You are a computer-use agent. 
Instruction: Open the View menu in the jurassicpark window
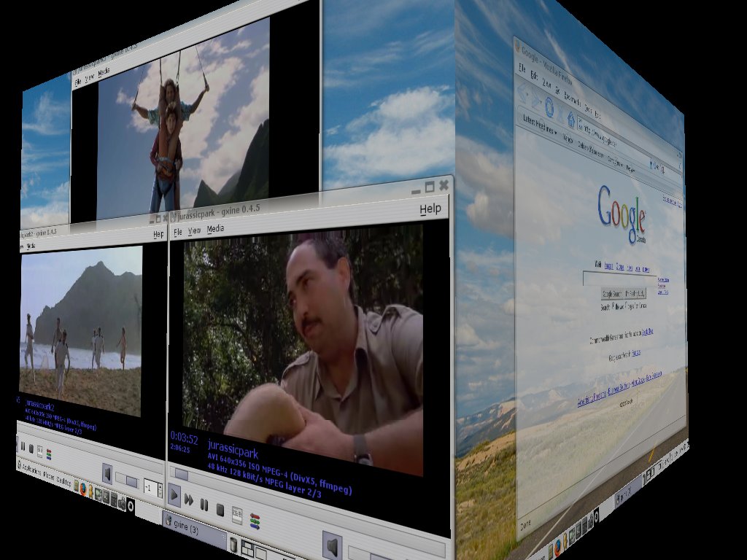point(194,230)
